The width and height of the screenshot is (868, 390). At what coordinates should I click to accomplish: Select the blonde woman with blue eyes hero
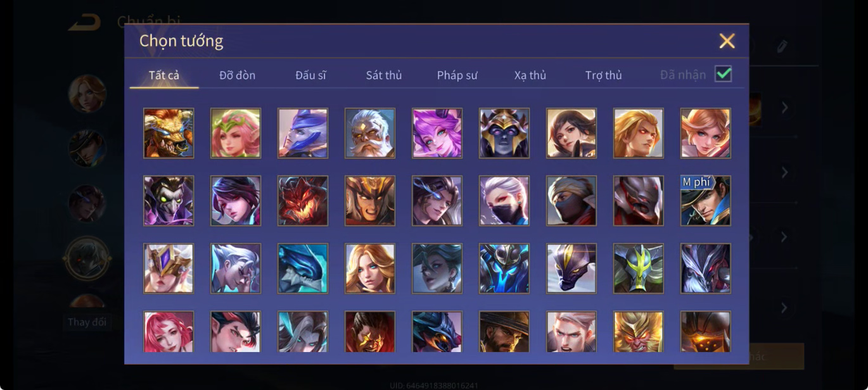(x=370, y=268)
